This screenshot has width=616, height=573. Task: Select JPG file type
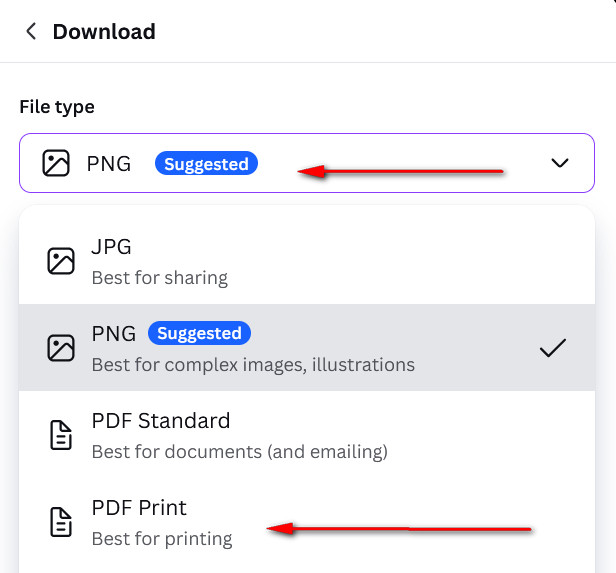[111, 247]
